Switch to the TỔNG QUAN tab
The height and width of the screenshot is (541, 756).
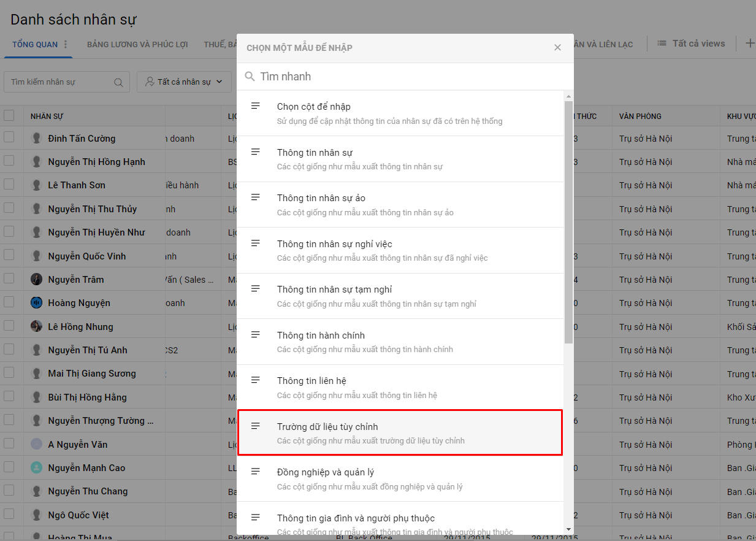point(35,44)
